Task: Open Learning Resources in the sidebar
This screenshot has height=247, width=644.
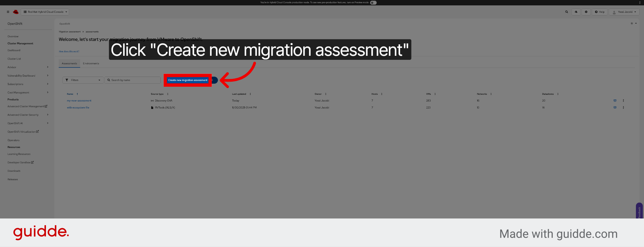Action: (19, 154)
